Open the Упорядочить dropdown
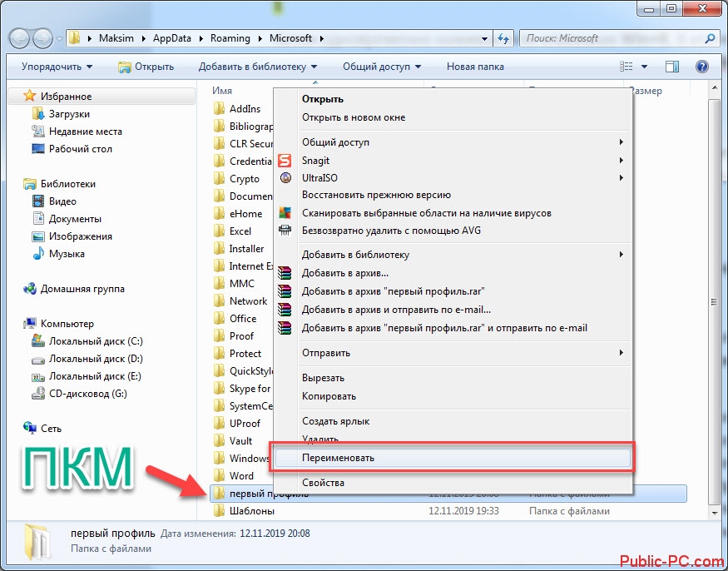Viewport: 728px width, 571px height. [57, 67]
